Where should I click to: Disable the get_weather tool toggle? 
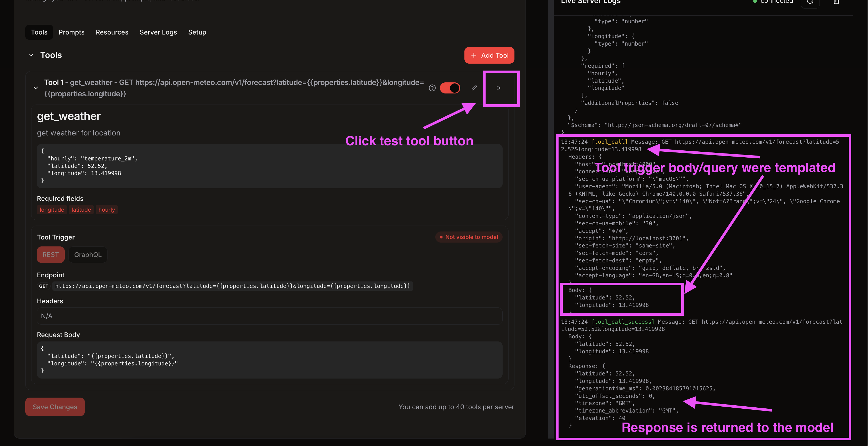click(x=450, y=88)
